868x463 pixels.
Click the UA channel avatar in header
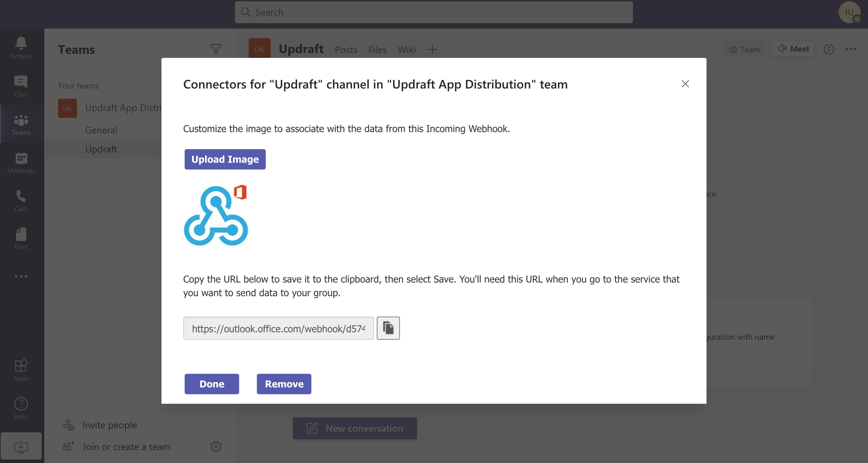tap(260, 48)
